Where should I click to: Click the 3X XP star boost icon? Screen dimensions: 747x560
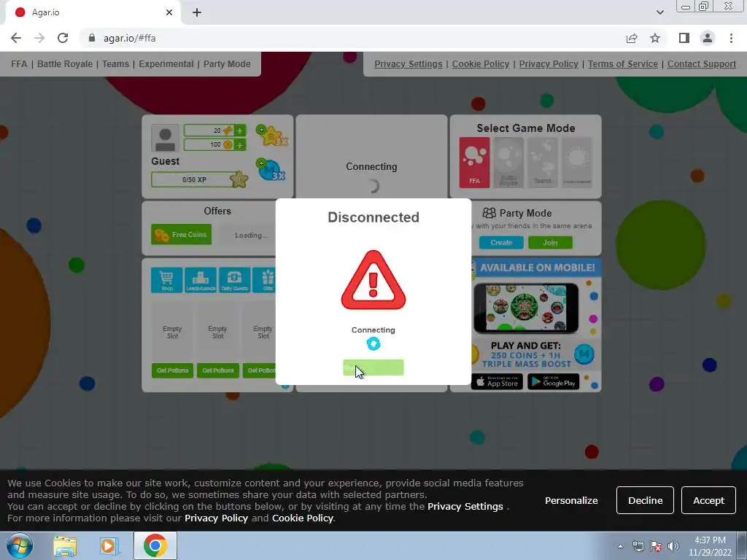271,135
